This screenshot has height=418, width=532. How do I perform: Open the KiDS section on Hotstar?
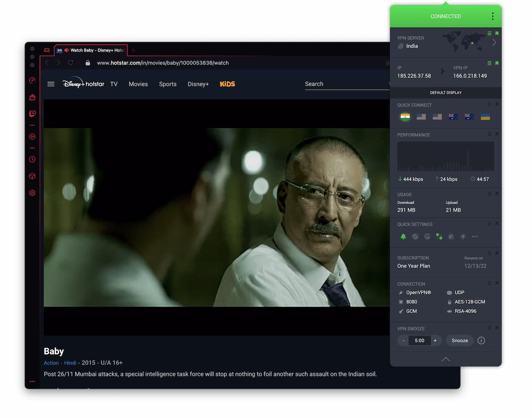coord(227,84)
